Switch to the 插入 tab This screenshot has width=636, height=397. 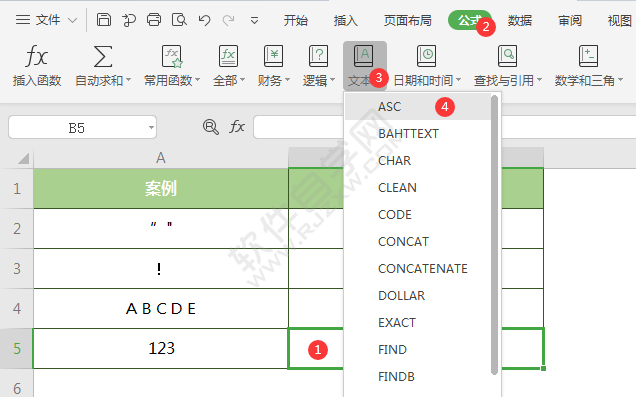click(x=346, y=20)
